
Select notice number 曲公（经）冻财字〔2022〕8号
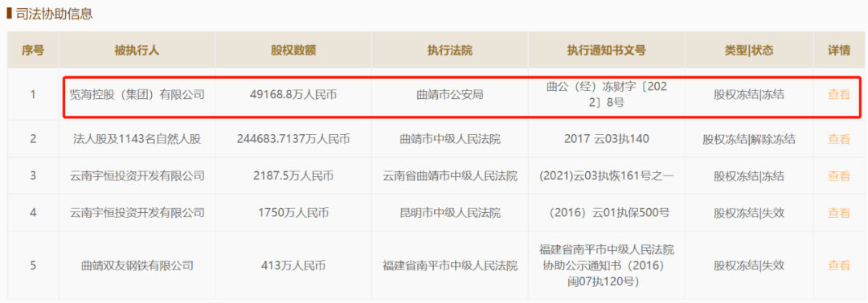point(606,95)
